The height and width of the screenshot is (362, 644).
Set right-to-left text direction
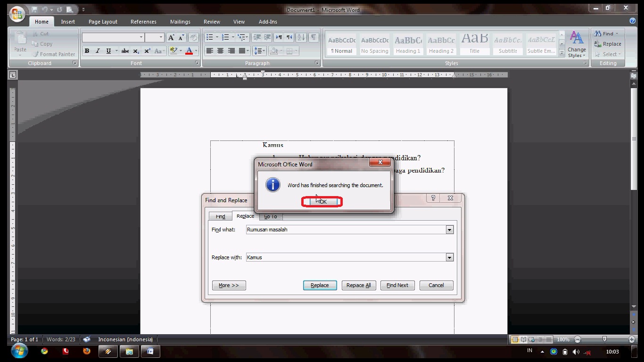[289, 37]
